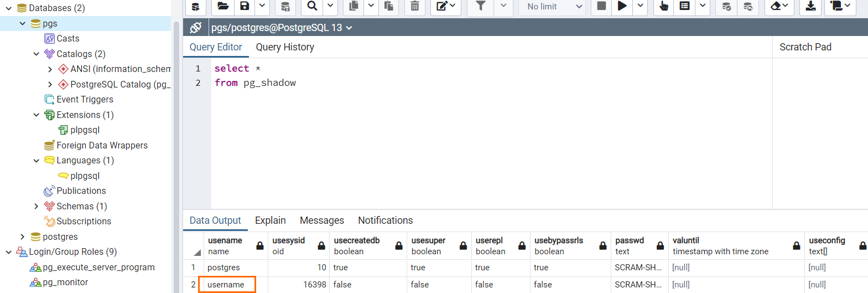Select the pg_monitor role
The width and height of the screenshot is (868, 293).
[65, 282]
